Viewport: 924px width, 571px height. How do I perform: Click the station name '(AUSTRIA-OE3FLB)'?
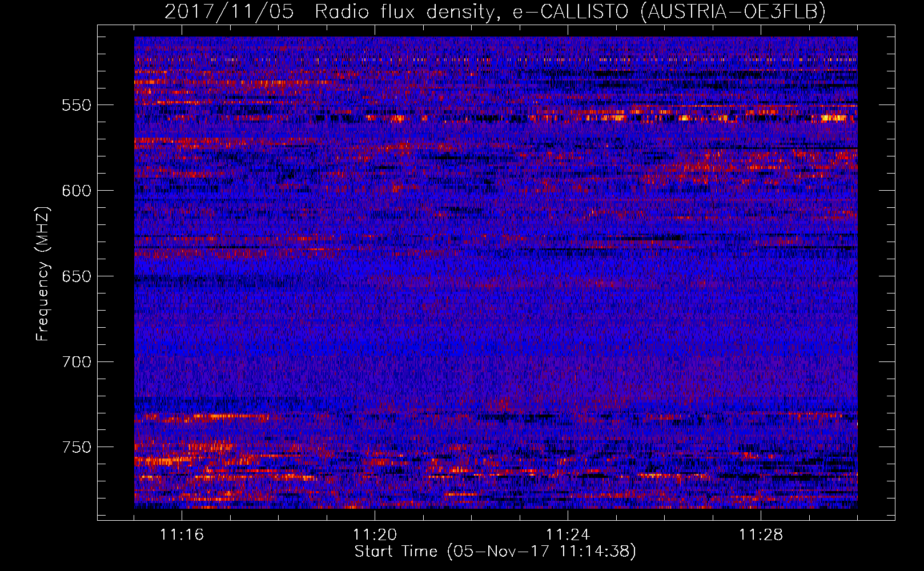(733, 11)
